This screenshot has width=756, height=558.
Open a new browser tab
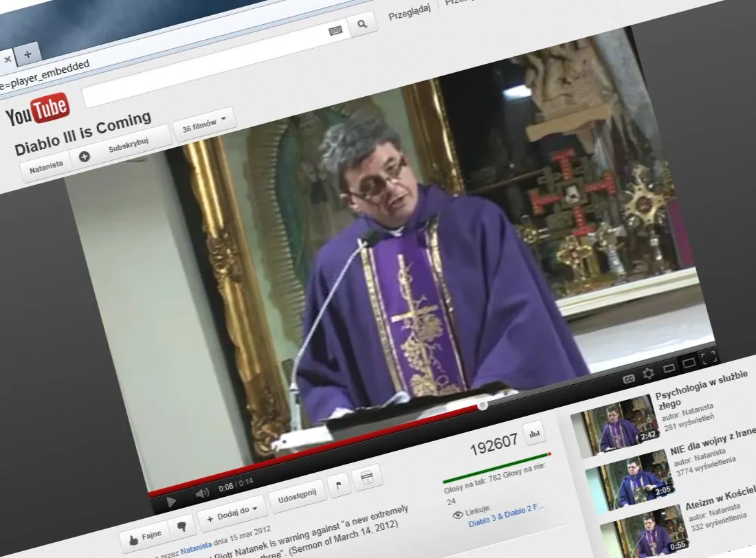[x=27, y=54]
